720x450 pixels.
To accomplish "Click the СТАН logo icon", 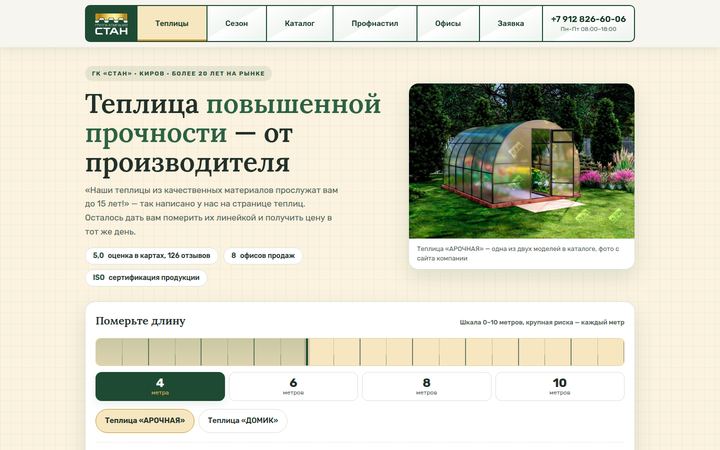I will 111,24.
